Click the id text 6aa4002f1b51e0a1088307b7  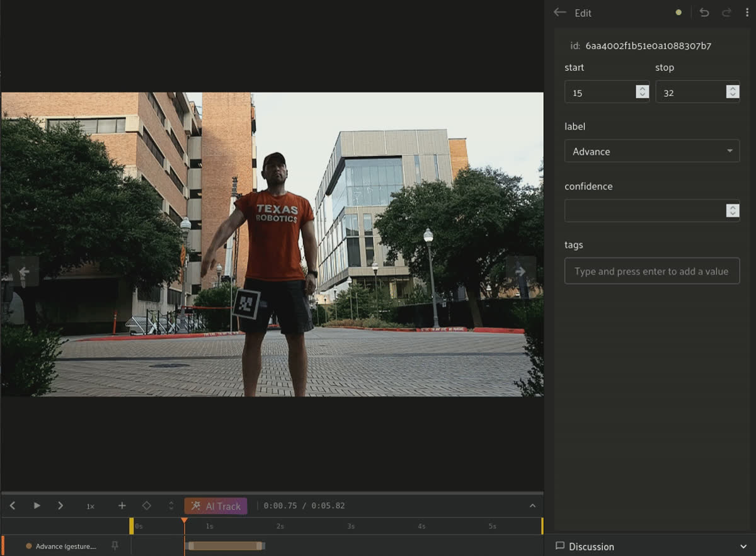648,46
